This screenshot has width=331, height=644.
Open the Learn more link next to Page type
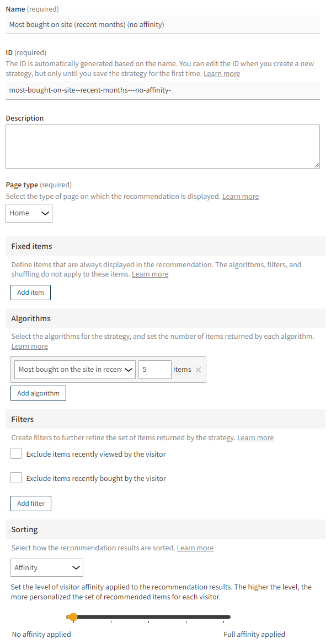tap(240, 196)
